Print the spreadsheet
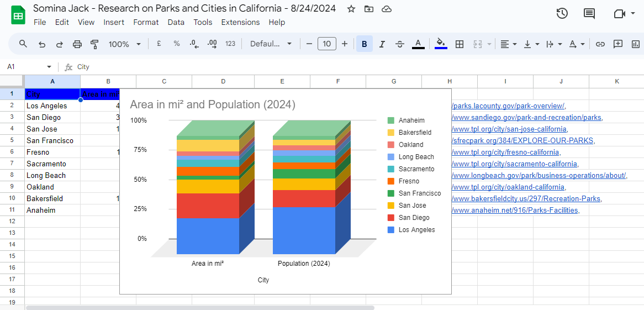This screenshot has width=644, height=310. click(77, 44)
